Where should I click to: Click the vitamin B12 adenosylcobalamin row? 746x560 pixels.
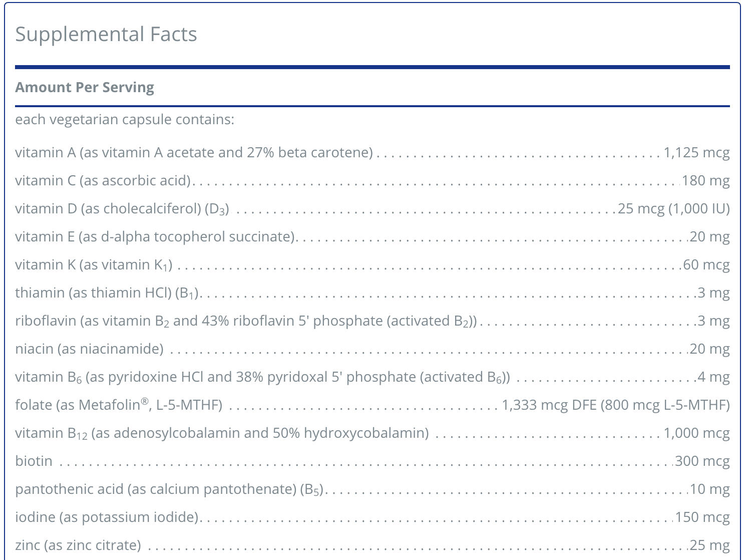click(x=372, y=433)
